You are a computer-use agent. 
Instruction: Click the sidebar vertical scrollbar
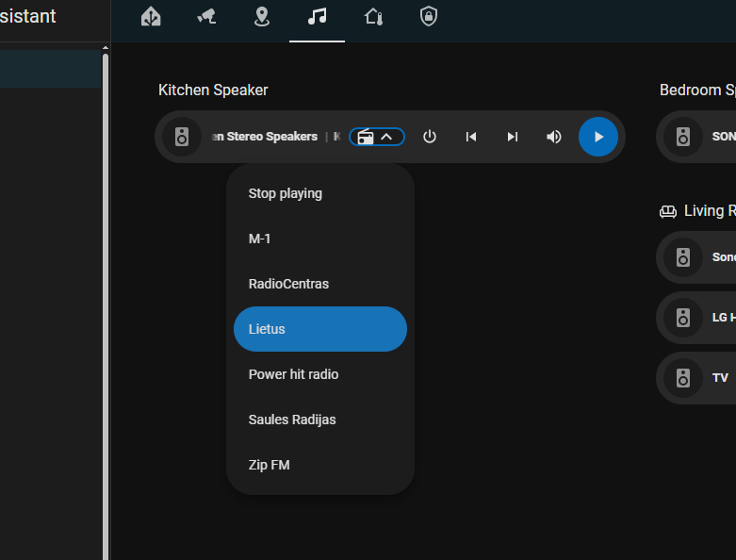[x=106, y=306]
